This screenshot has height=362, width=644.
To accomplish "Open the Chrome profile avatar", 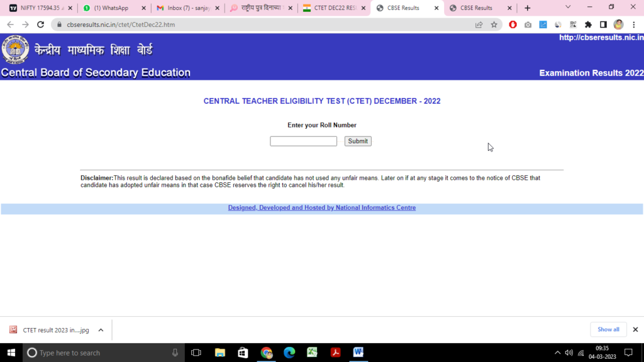I will tap(618, 25).
